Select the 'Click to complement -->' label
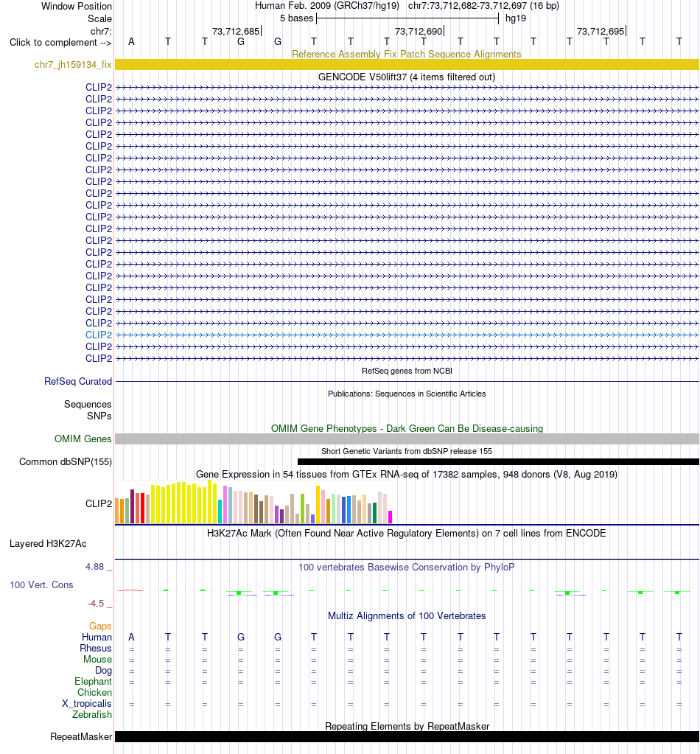700x754 pixels. pyautogui.click(x=60, y=42)
